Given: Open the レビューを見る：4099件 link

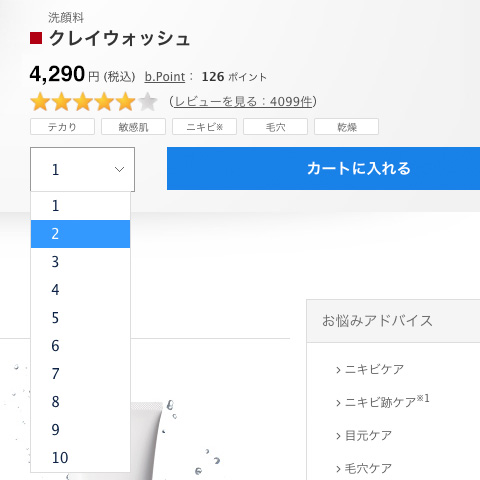Looking at the screenshot, I should pos(243,101).
